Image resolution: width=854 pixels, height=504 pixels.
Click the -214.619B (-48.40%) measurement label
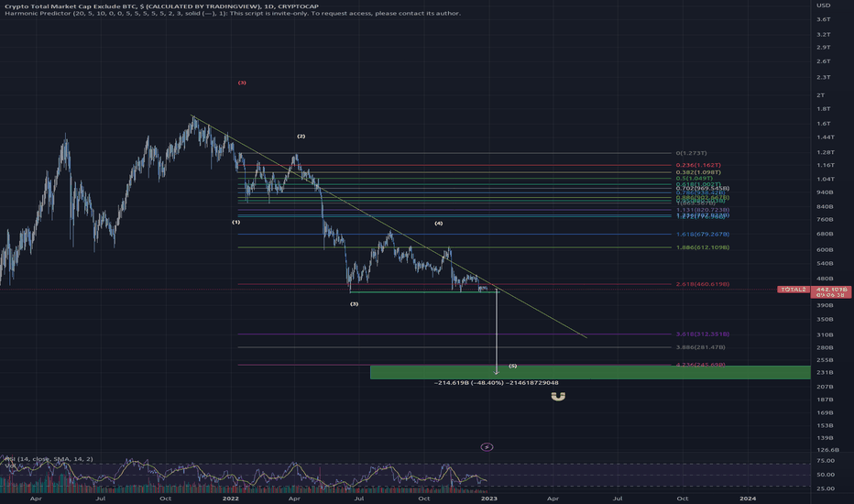[496, 383]
